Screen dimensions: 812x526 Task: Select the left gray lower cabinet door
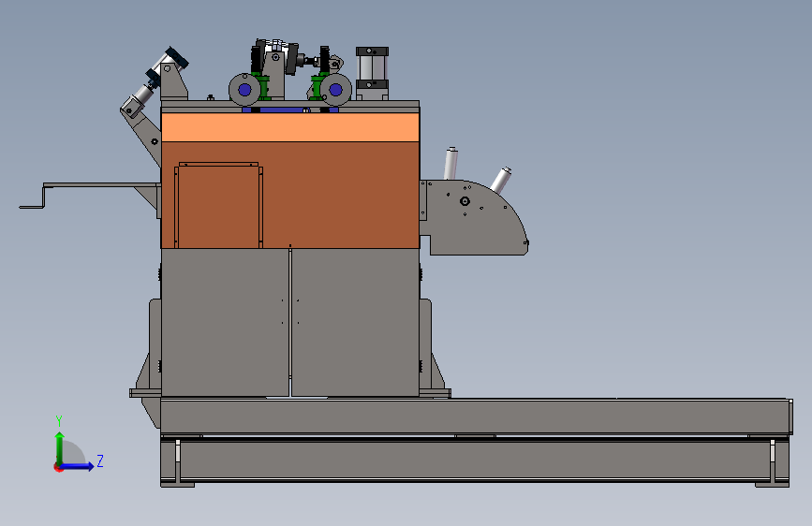225,322
